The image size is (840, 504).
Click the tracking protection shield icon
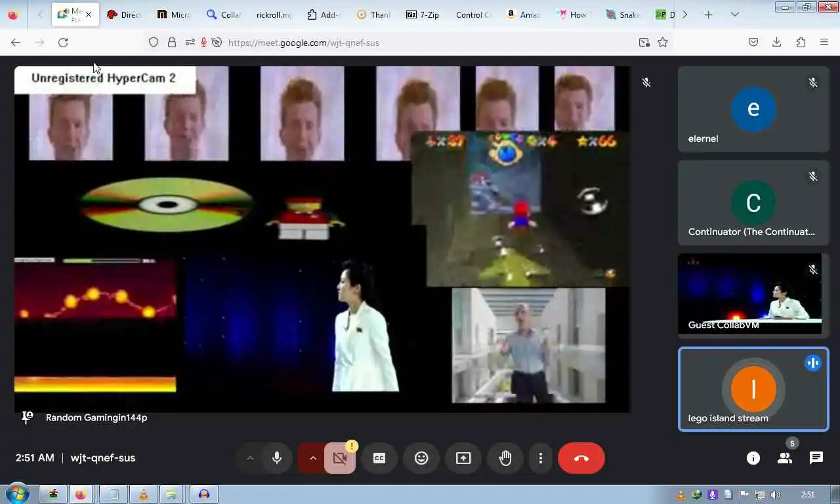(x=154, y=42)
